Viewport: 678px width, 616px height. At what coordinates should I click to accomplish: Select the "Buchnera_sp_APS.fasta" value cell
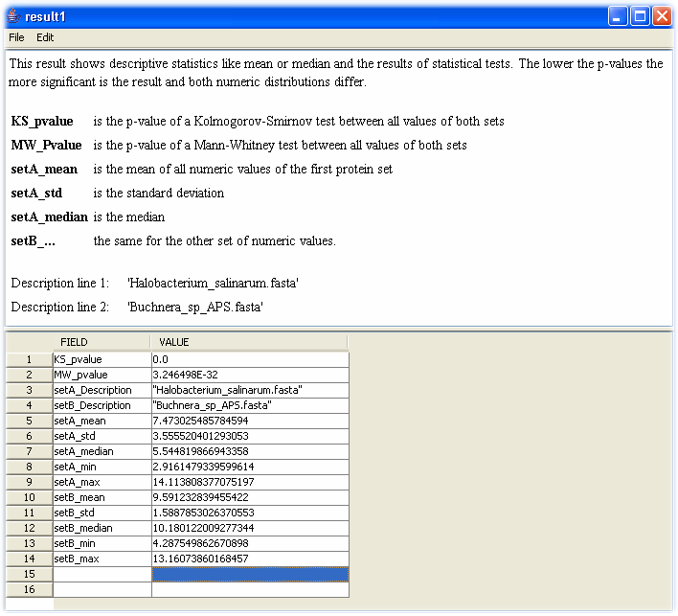[250, 406]
